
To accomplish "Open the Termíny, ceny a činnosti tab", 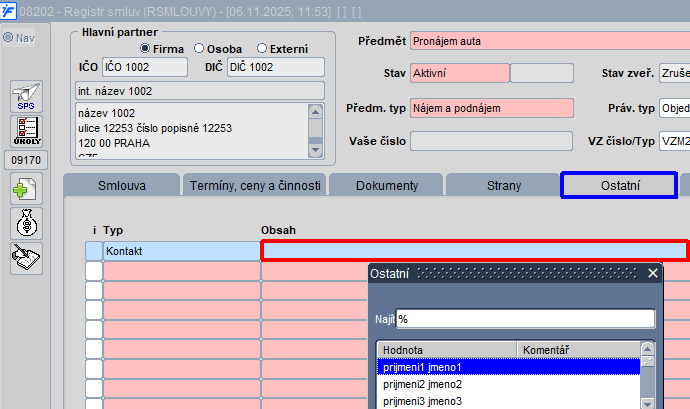I will pos(255,185).
